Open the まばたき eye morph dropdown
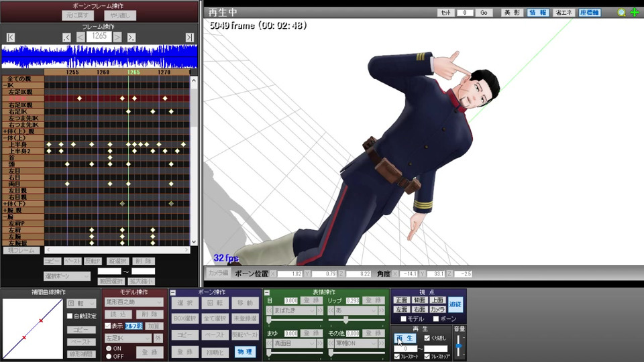This screenshot has height=362, width=644. pyautogui.click(x=295, y=310)
